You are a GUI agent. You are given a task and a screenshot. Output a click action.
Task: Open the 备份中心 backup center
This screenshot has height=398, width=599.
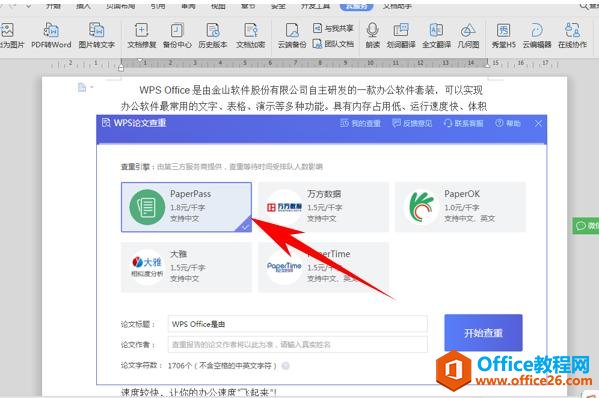point(177,35)
